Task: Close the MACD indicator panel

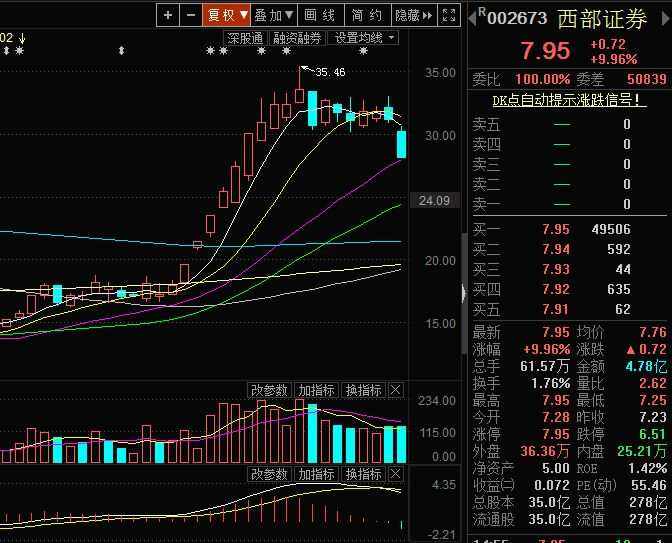Action: click(395, 474)
